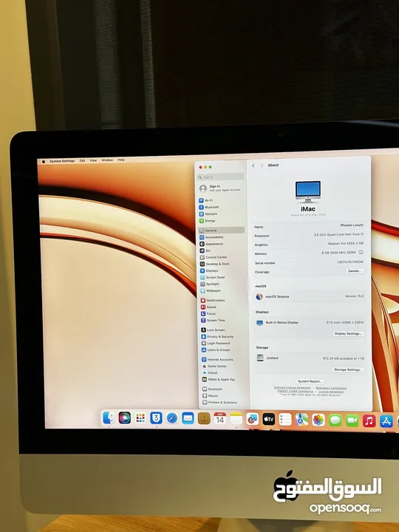The image size is (399, 532).
Task: Open the Help menu
Action: coord(121,160)
